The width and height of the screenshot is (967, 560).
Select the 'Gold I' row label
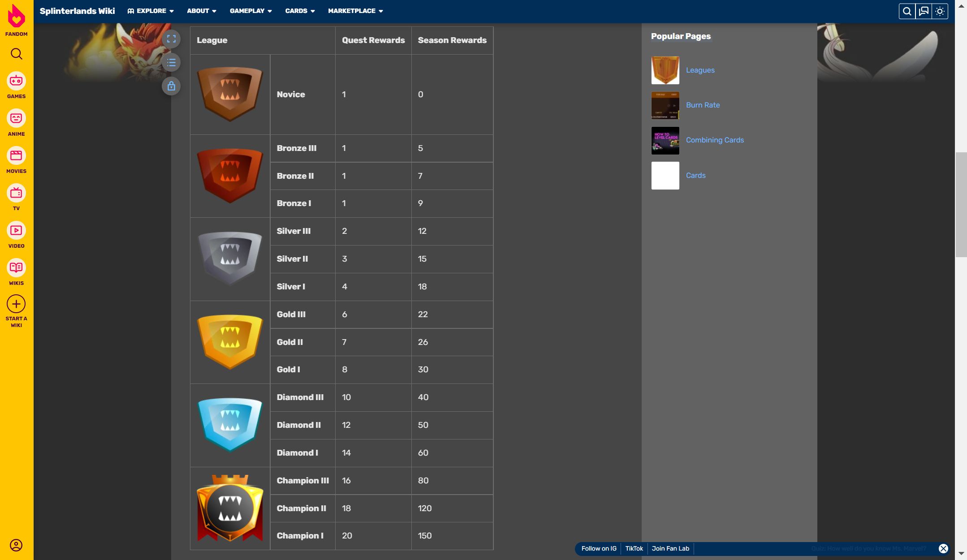288,370
